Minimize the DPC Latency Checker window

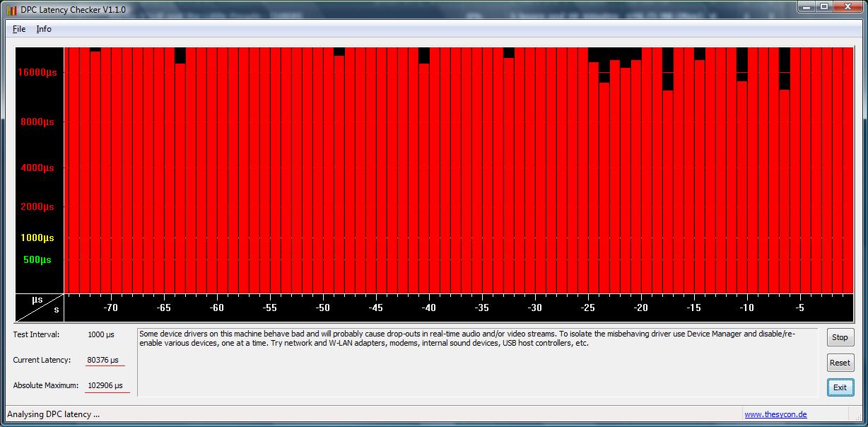807,6
